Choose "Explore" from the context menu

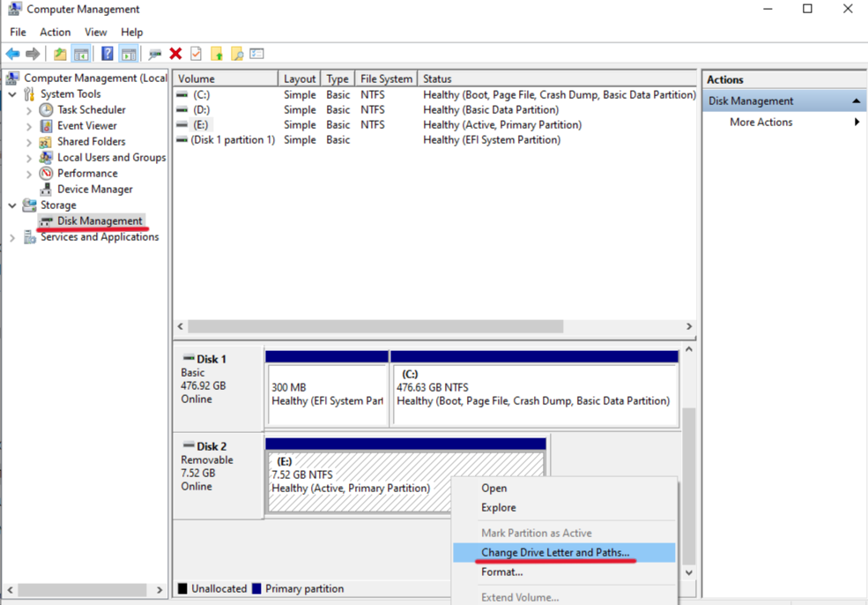tap(499, 507)
